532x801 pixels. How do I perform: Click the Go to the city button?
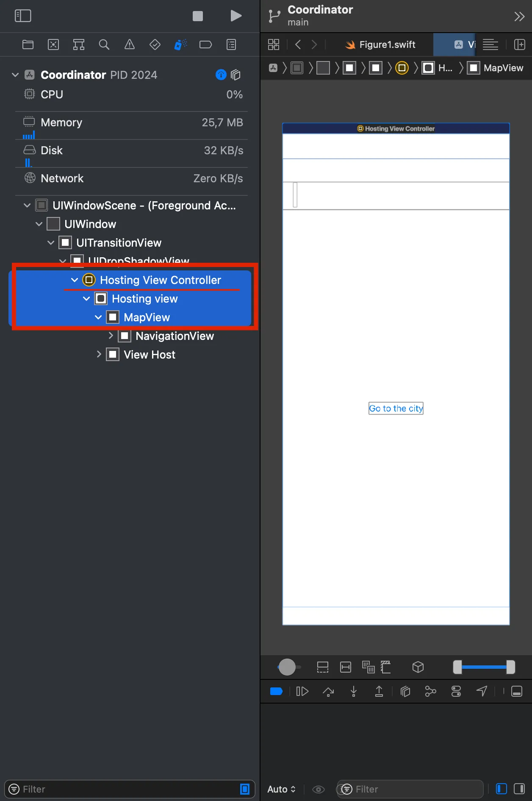point(396,408)
